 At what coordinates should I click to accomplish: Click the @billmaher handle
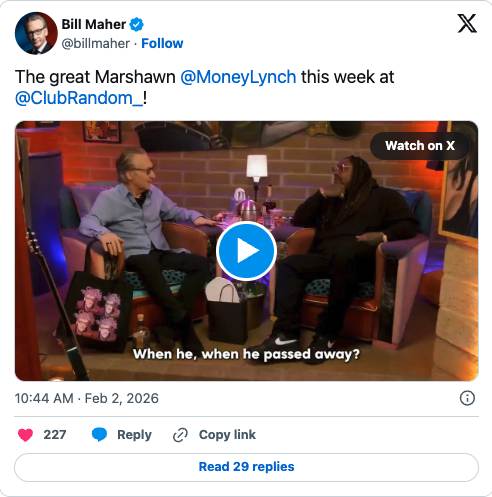point(96,43)
